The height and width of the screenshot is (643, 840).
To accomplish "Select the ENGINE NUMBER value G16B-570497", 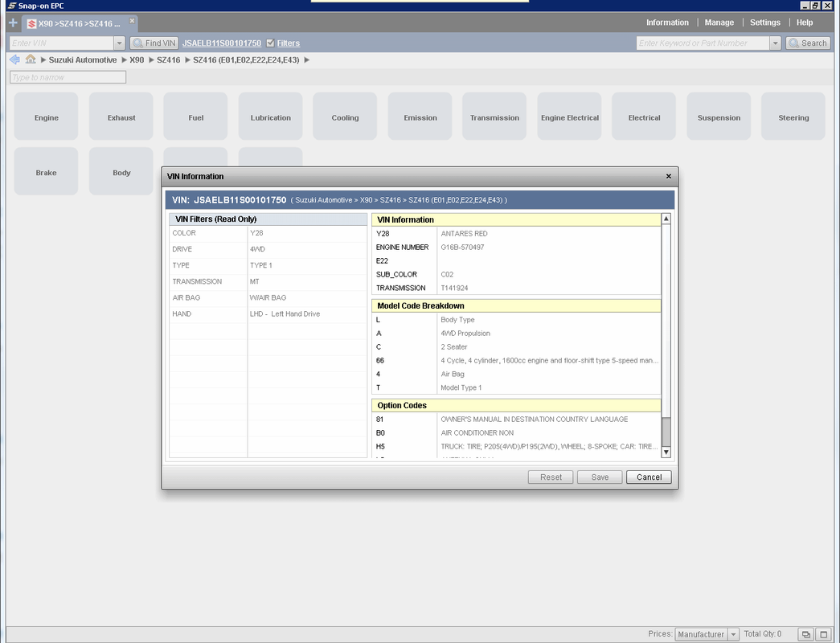I will 462,248.
